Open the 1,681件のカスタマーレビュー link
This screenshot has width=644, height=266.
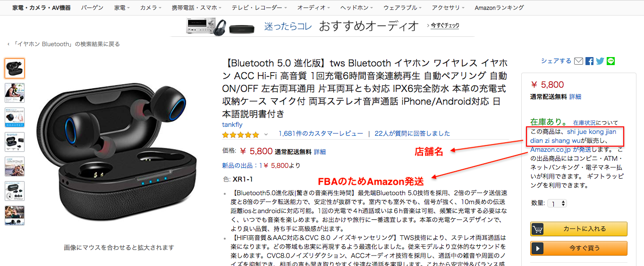pyautogui.click(x=321, y=133)
